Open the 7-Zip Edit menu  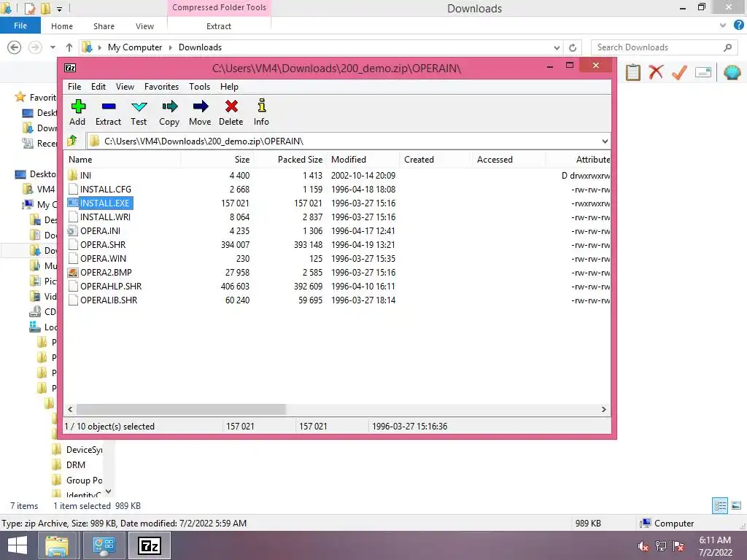coord(98,87)
